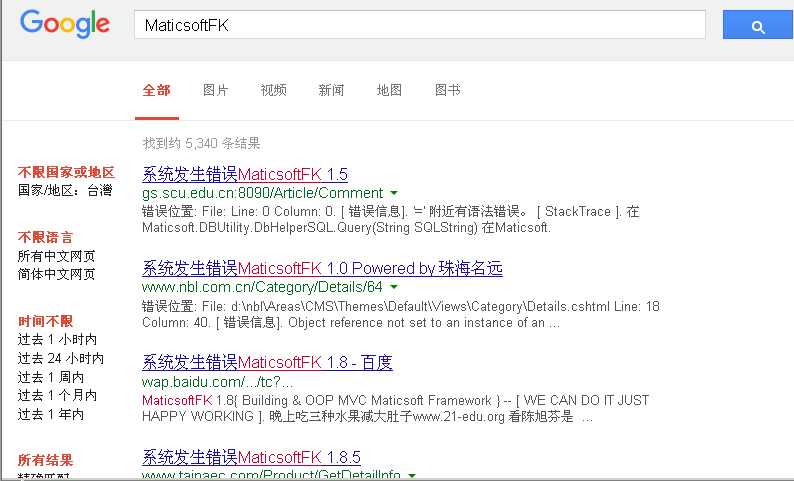Screen dimensions: 794x481
Task: Click the Google logo
Action: [65, 23]
